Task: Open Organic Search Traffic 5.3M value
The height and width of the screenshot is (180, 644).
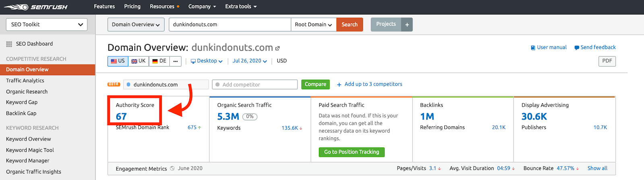Action: (228, 117)
